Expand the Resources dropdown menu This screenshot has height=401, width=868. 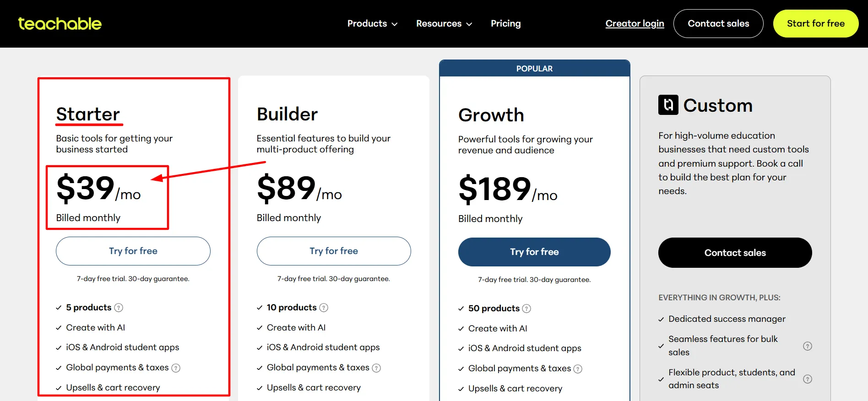pos(444,23)
